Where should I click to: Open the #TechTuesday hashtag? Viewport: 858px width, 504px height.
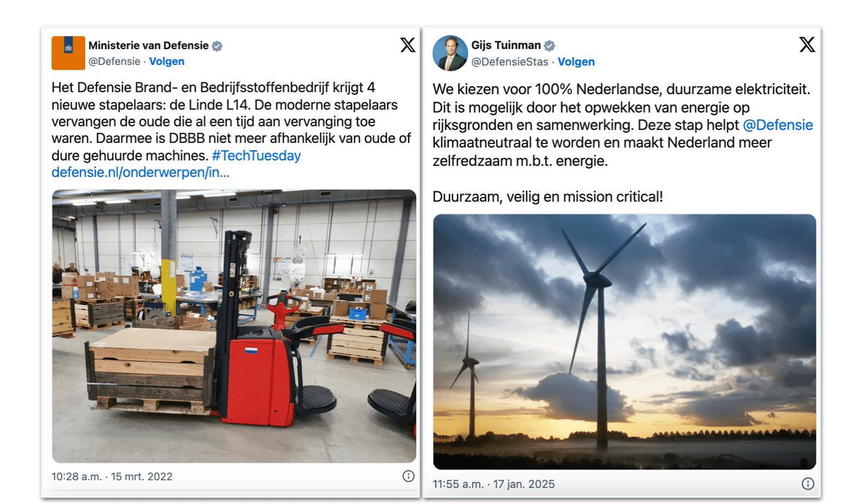pyautogui.click(x=256, y=156)
